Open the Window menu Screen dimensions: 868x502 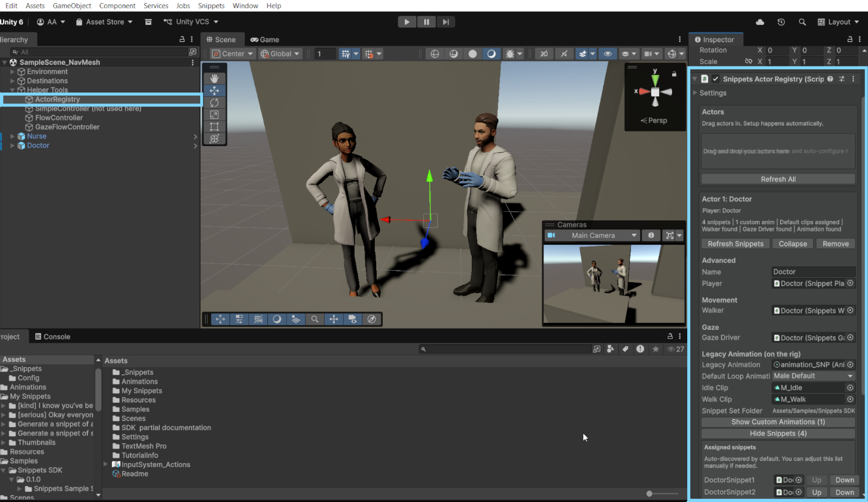click(245, 5)
